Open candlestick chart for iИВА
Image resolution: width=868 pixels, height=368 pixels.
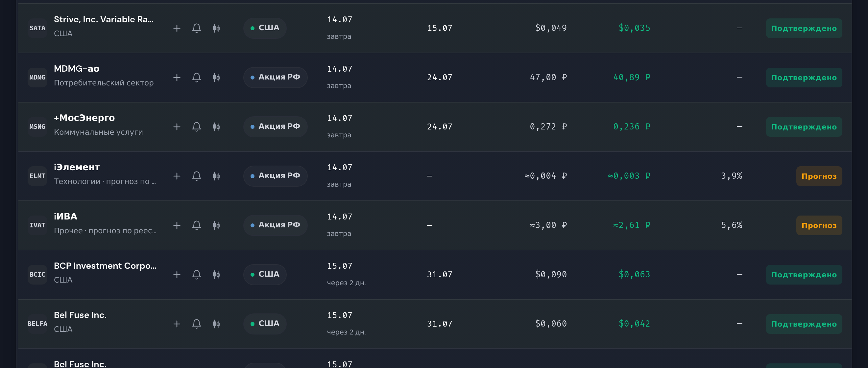(216, 225)
